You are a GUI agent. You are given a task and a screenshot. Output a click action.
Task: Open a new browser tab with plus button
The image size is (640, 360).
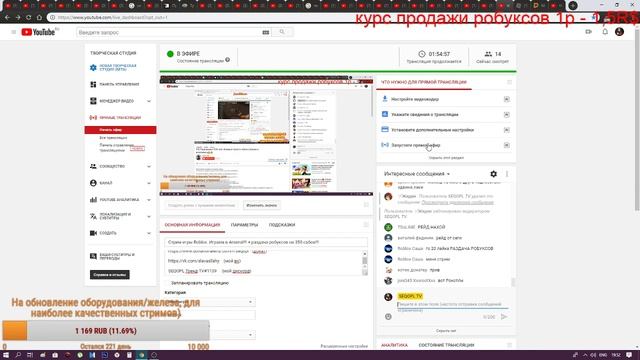click(573, 5)
